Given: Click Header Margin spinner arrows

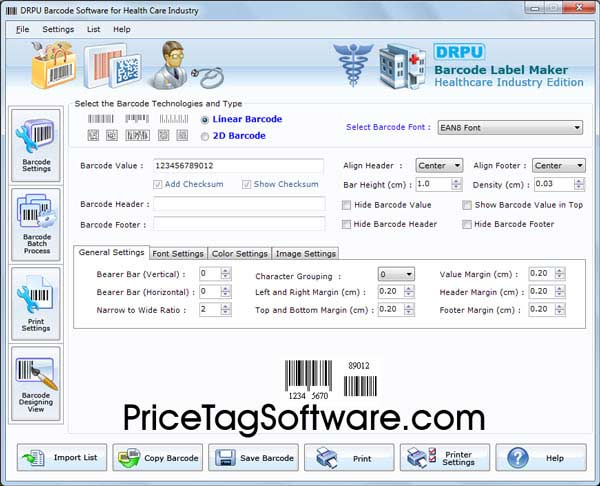Looking at the screenshot, I should click(559, 292).
